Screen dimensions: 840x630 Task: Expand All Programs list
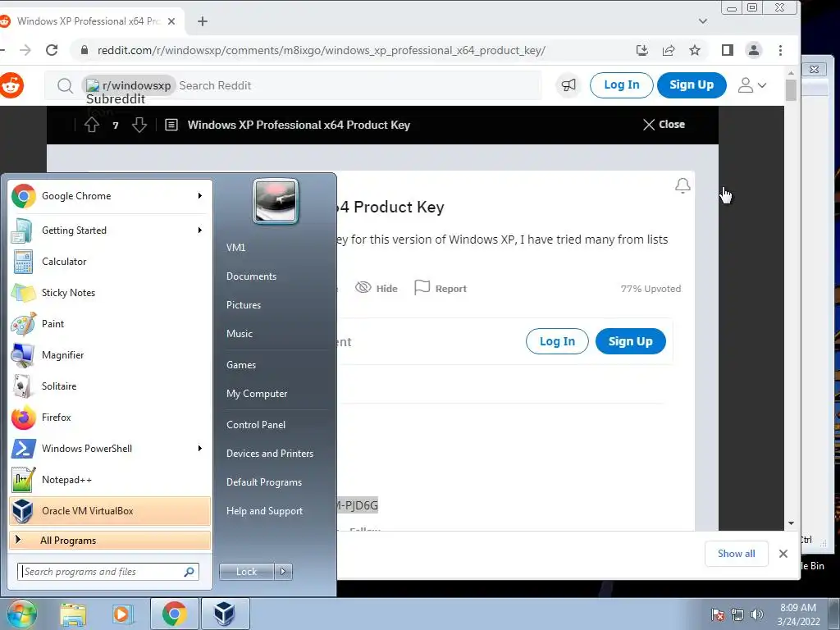tap(110, 541)
